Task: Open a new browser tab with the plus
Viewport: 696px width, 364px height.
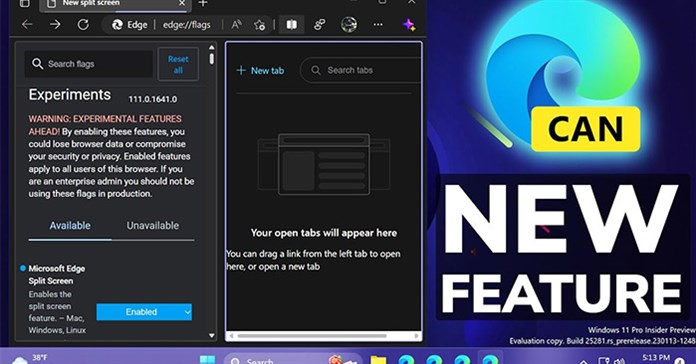Action: point(203,3)
